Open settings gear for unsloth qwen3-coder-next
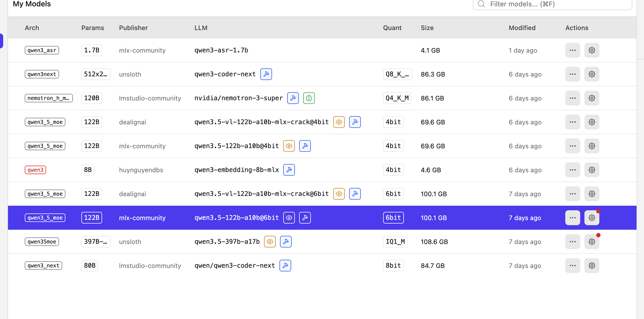Image resolution: width=644 pixels, height=319 pixels. pos(592,74)
